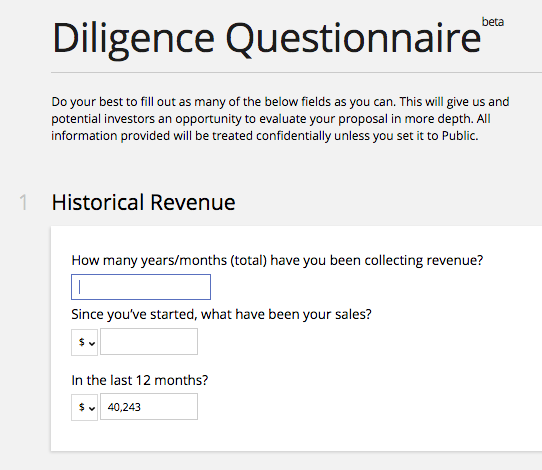
Task: Click the intro instructions paragraph
Action: point(280,119)
